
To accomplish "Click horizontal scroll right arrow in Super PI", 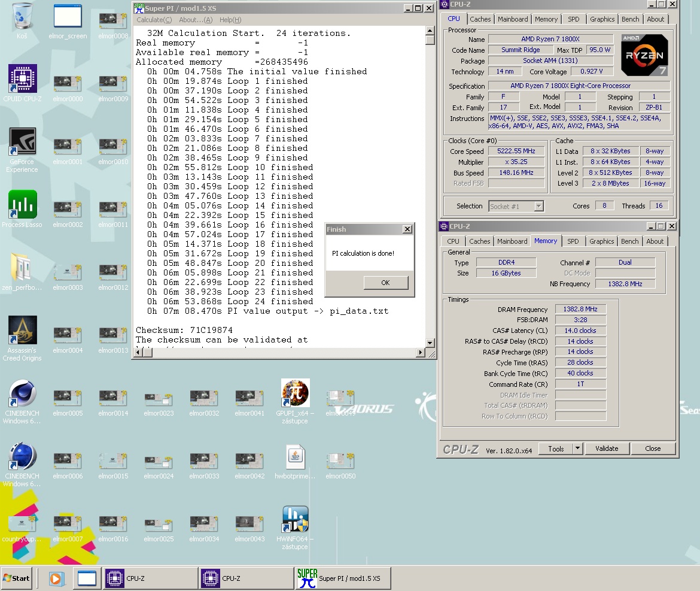I will (x=420, y=353).
